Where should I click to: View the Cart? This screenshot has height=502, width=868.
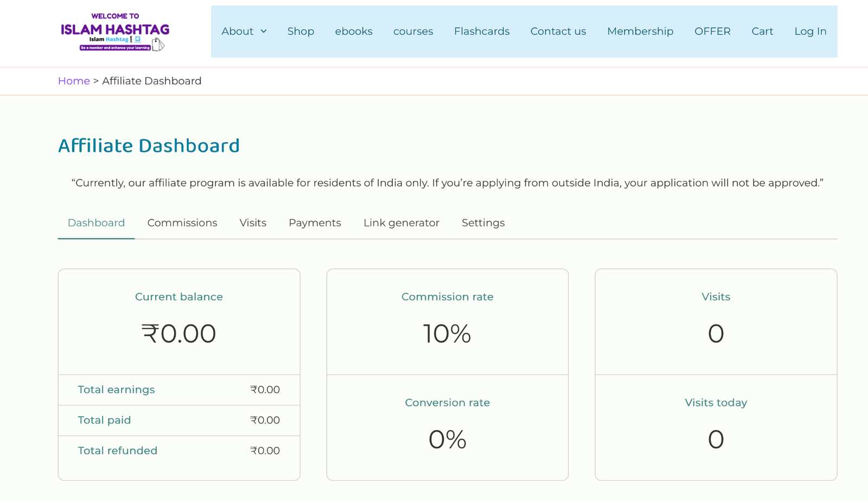[x=762, y=31]
